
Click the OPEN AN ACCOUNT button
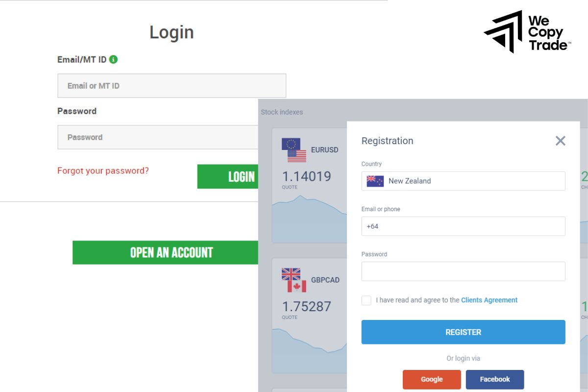pos(166,252)
